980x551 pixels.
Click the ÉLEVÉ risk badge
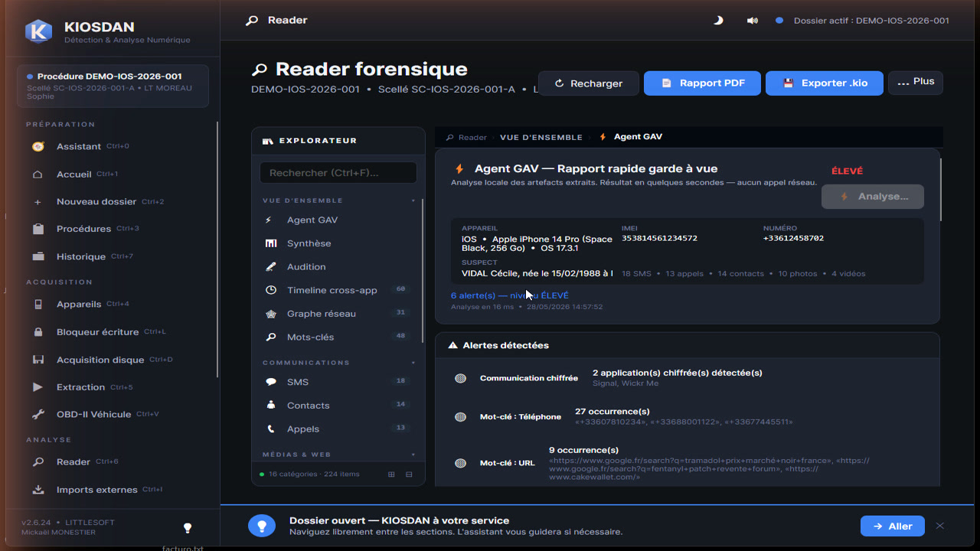point(847,171)
